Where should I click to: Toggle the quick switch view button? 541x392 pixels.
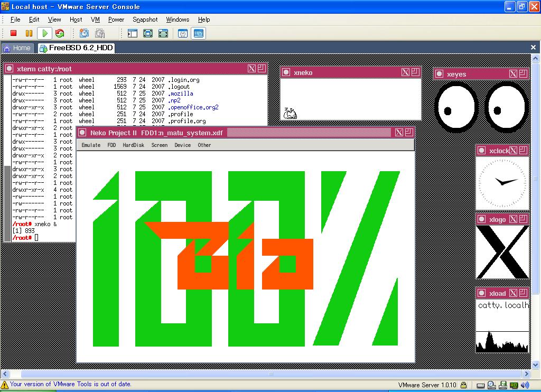tap(148, 33)
